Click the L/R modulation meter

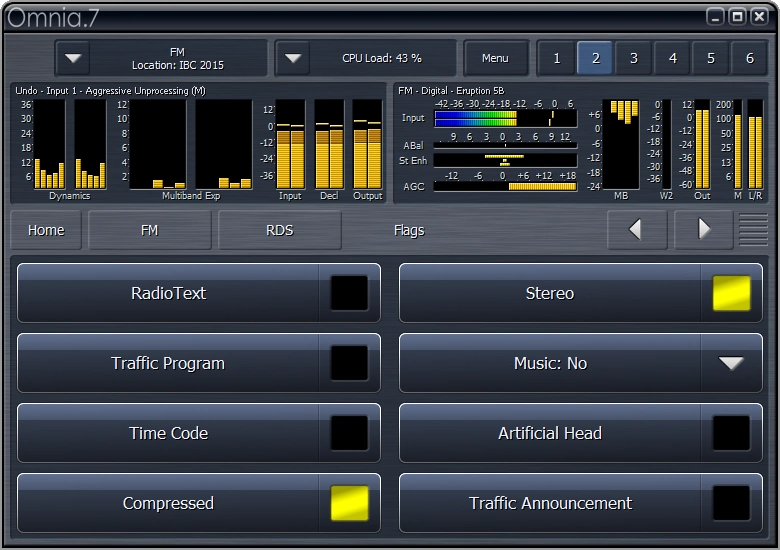click(x=755, y=144)
